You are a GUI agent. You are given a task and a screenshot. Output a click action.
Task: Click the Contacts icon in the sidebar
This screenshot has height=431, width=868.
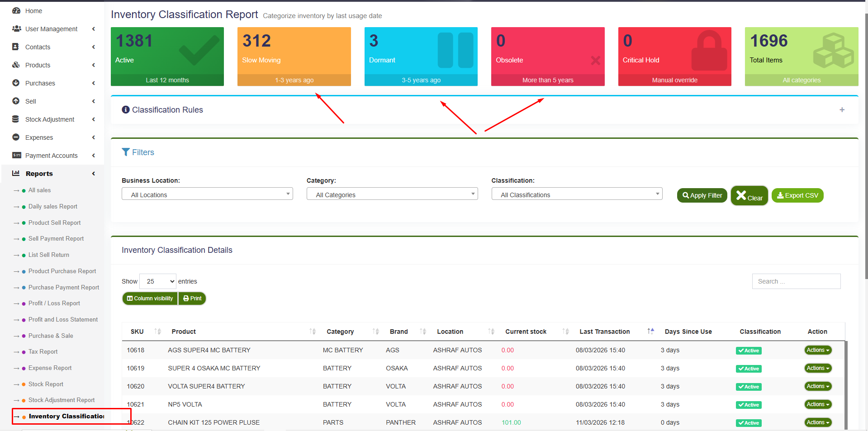pyautogui.click(x=16, y=47)
